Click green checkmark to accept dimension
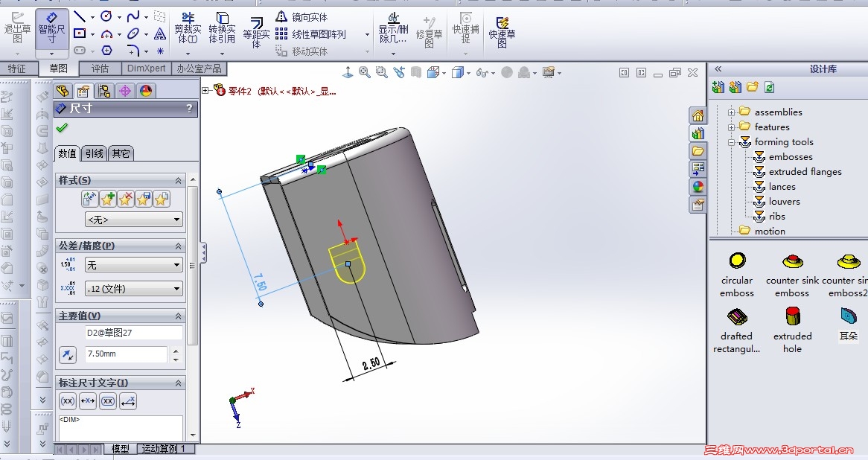 62,129
